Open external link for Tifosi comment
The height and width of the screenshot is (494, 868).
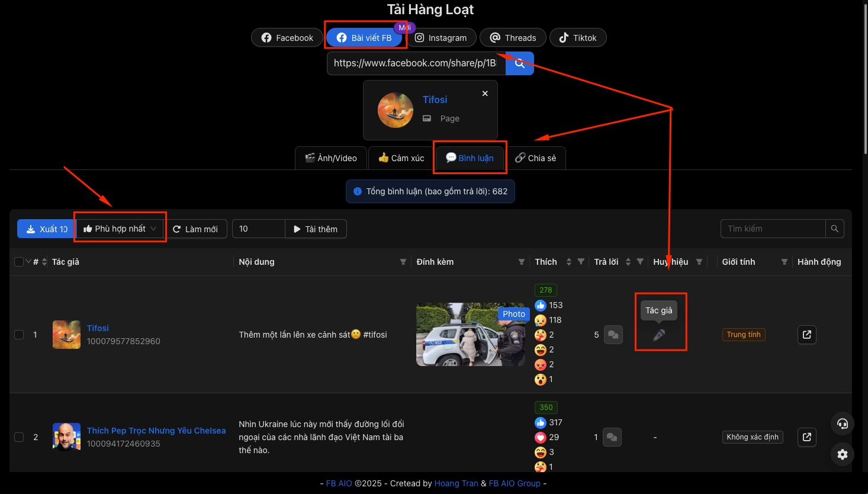click(807, 335)
